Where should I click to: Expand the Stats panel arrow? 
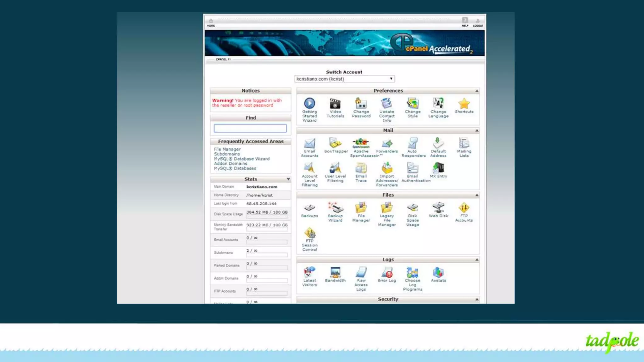[x=288, y=179]
